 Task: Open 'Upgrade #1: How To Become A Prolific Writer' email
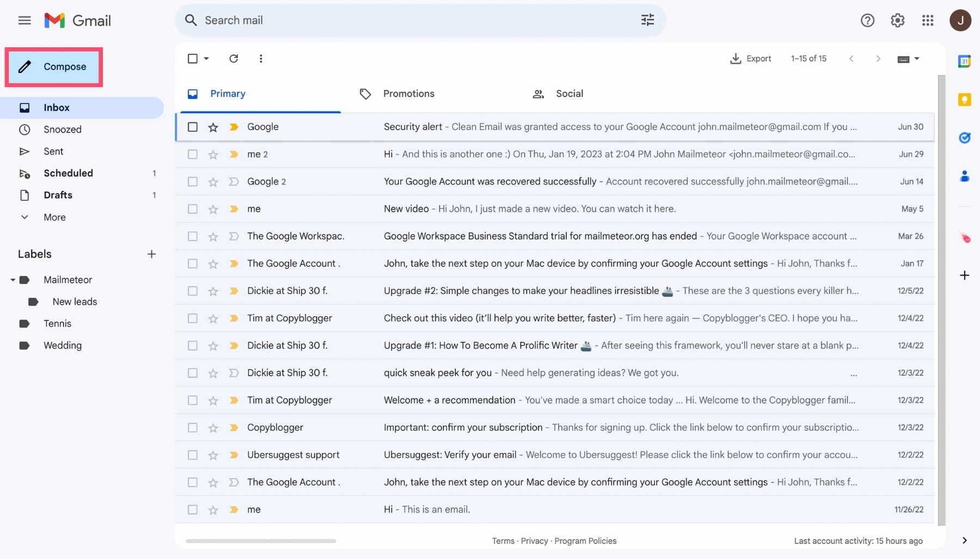555,346
